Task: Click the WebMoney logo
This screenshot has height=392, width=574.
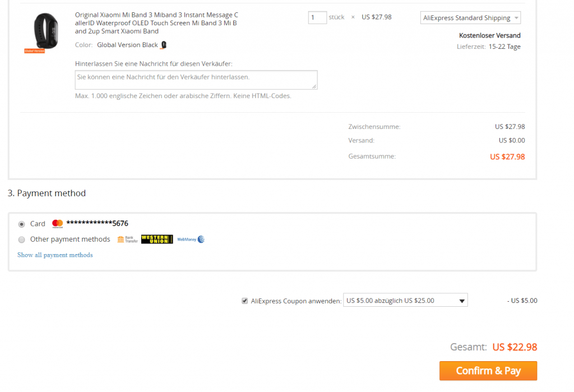Action: click(x=191, y=239)
